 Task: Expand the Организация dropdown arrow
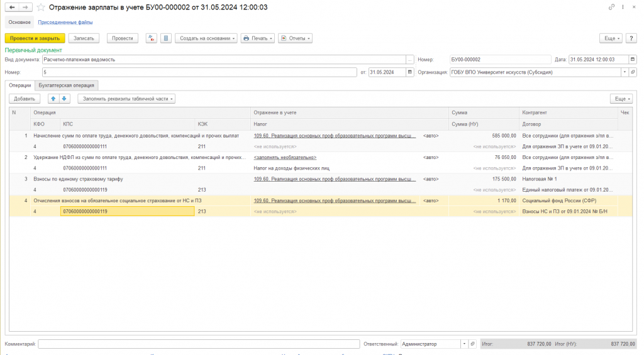(625, 72)
